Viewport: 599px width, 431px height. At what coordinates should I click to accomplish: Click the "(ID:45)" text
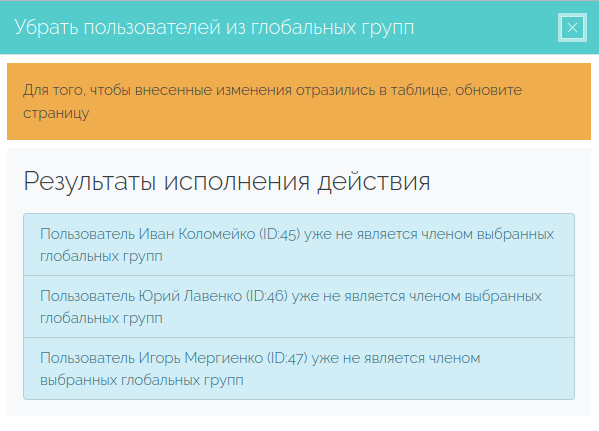(x=280, y=234)
